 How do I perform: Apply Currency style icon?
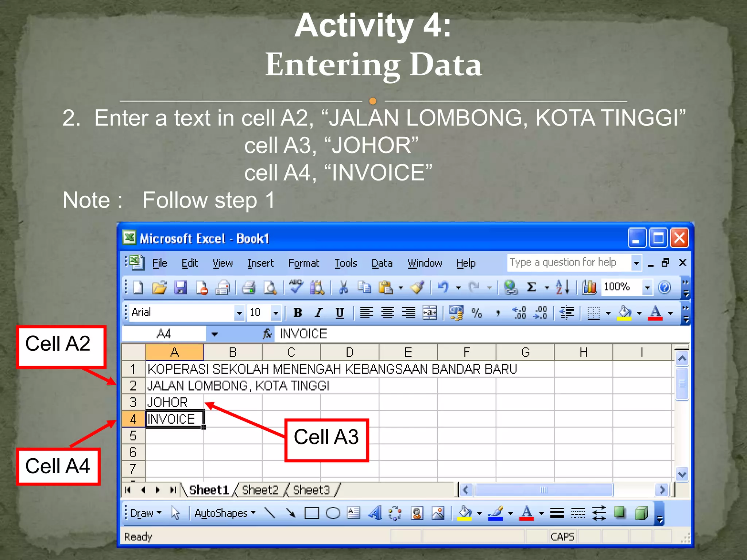click(456, 313)
